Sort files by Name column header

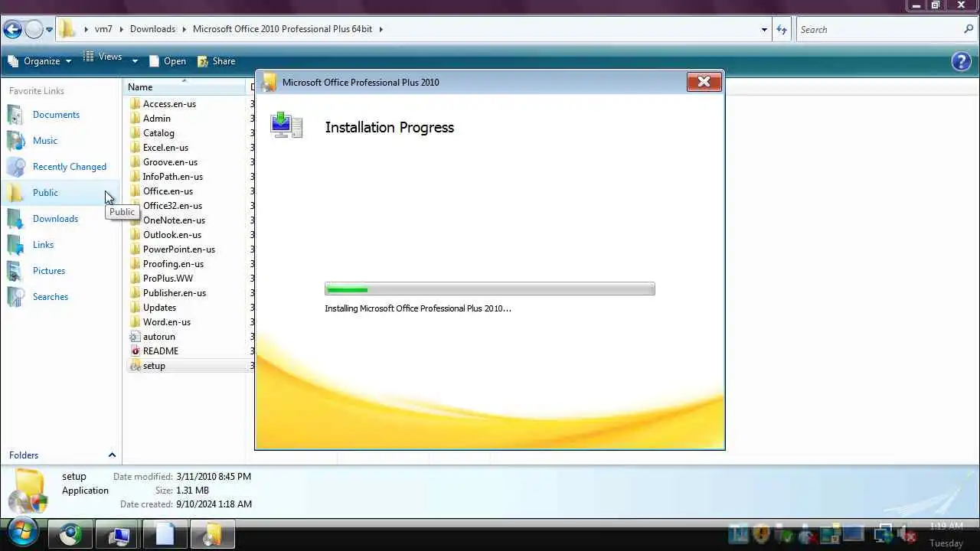185,87
